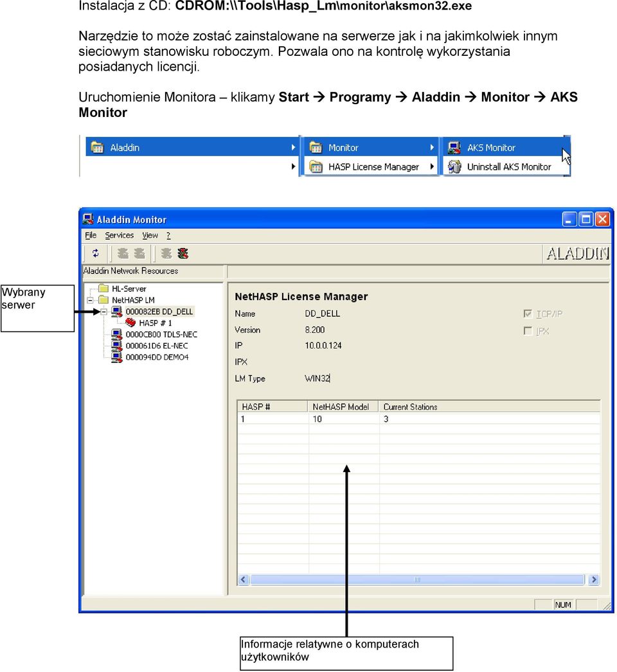The height and width of the screenshot is (672, 617).
Task: Click the Aladdin Monitor title bar icon
Action: click(88, 219)
